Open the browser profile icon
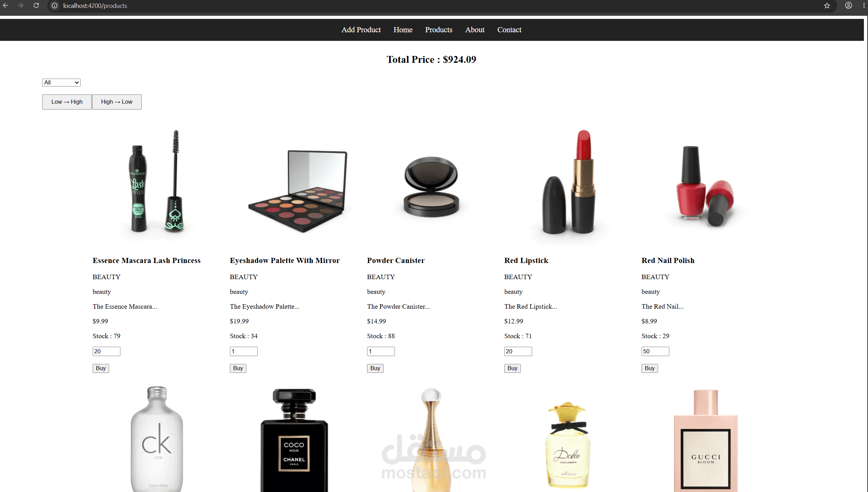 (x=848, y=5)
